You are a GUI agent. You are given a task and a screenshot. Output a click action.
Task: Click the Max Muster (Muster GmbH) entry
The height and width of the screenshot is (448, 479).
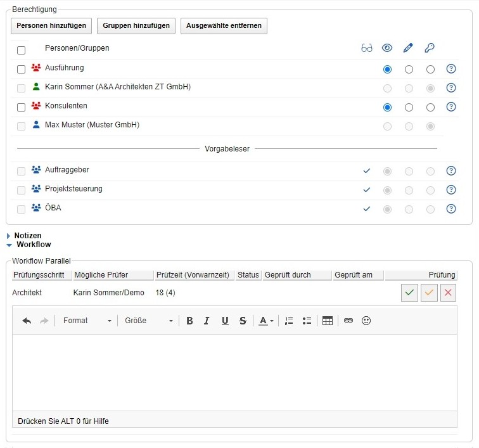pos(92,125)
